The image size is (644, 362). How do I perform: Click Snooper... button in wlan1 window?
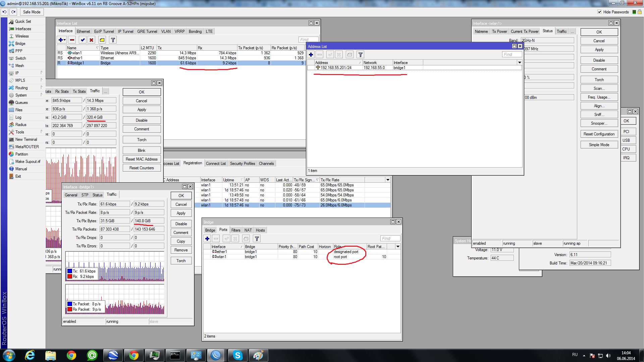[599, 123]
